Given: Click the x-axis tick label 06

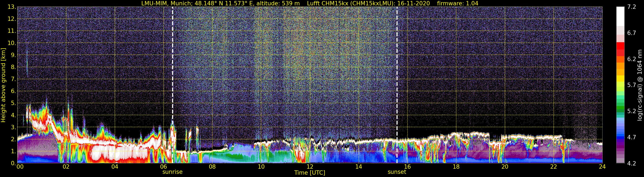Looking at the screenshot, I should coord(164,167).
